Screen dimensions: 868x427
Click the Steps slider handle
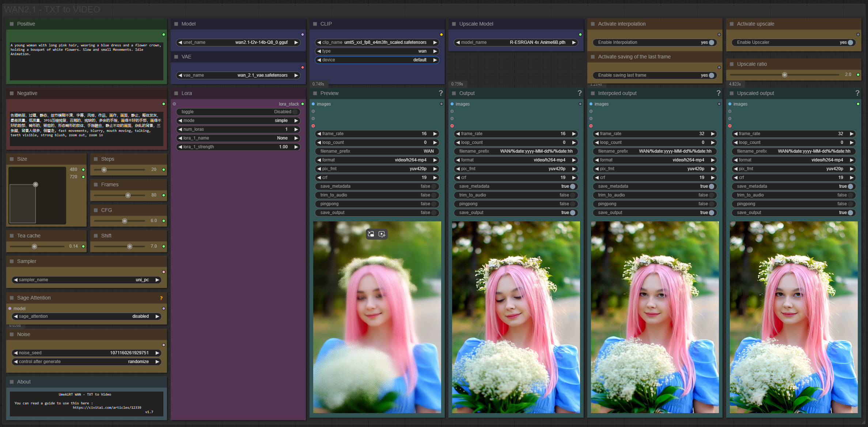(104, 169)
